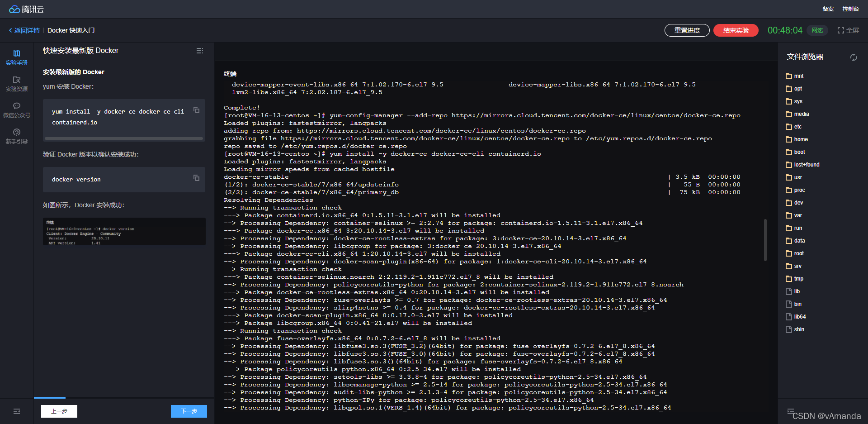Viewport: 868px width, 424px height.
Task: Click the 'Complete!' line in terminal
Action: coord(242,108)
